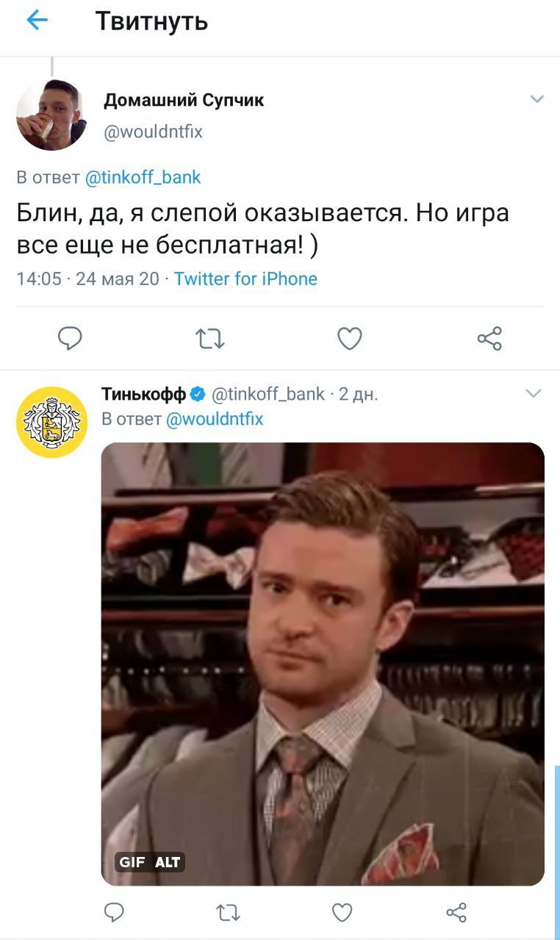The width and height of the screenshot is (560, 940).
Task: Play the GIF badge on the image
Action: pos(132,862)
